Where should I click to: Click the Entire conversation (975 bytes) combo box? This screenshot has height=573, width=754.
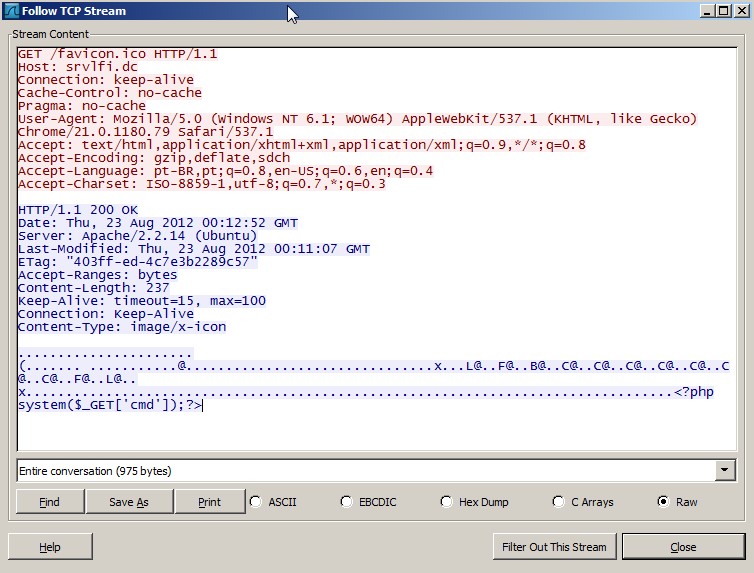376,471
